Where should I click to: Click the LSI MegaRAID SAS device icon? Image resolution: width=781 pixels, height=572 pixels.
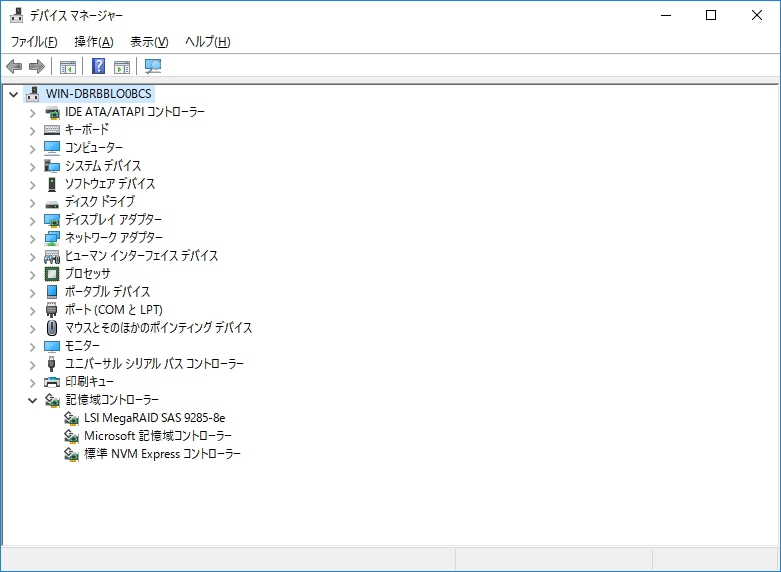point(71,418)
